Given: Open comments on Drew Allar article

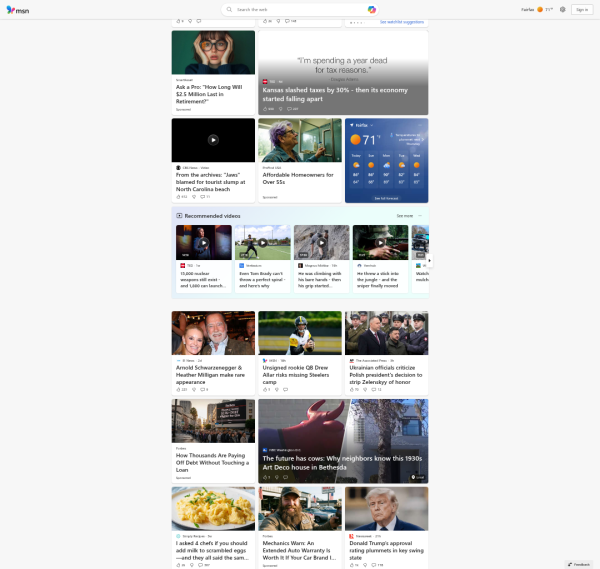Looking at the screenshot, I should [285, 390].
